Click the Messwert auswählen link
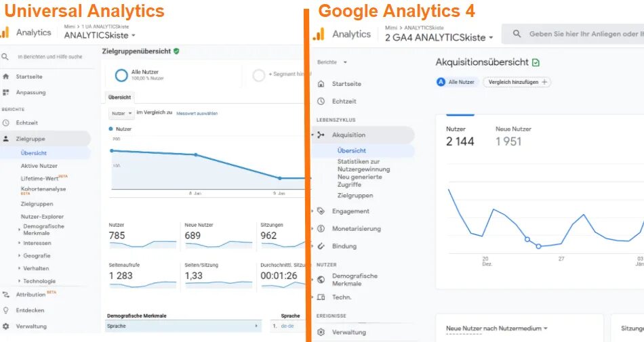This screenshot has width=644, height=342. [197, 114]
